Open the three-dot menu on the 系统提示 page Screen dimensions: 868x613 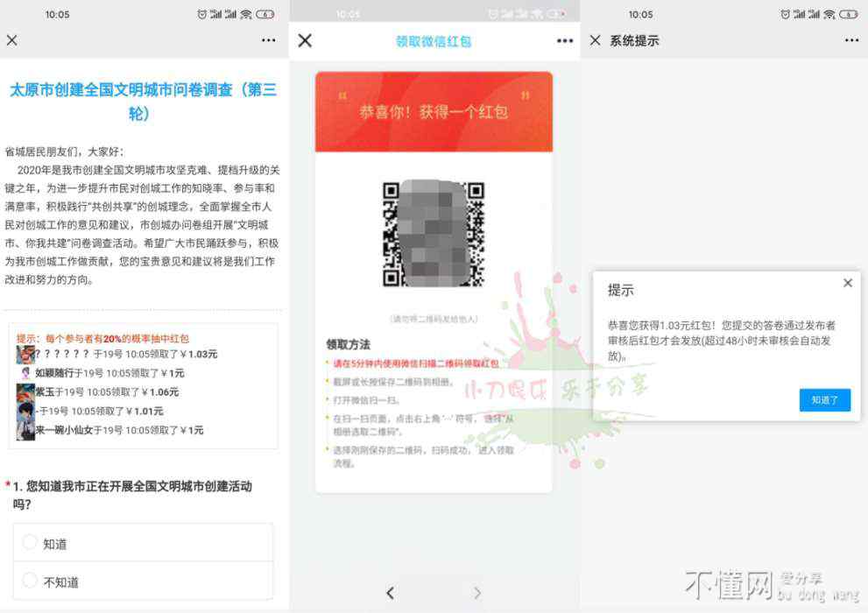(x=852, y=39)
